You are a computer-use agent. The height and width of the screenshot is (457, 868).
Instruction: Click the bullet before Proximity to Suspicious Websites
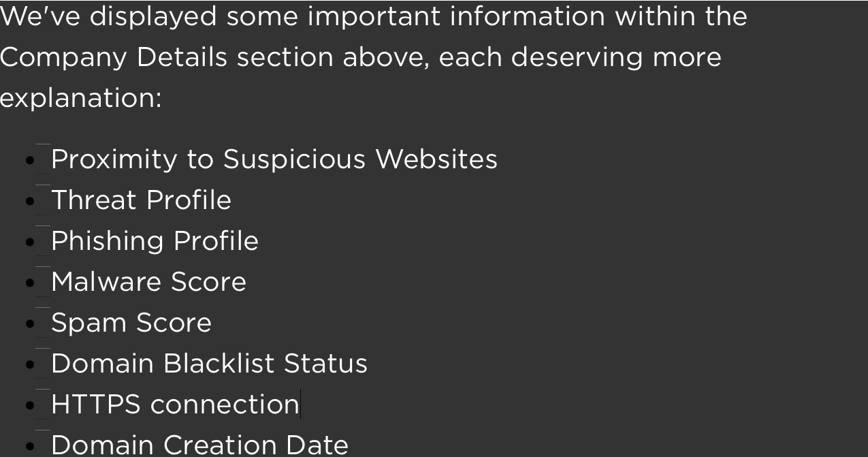pyautogui.click(x=30, y=160)
